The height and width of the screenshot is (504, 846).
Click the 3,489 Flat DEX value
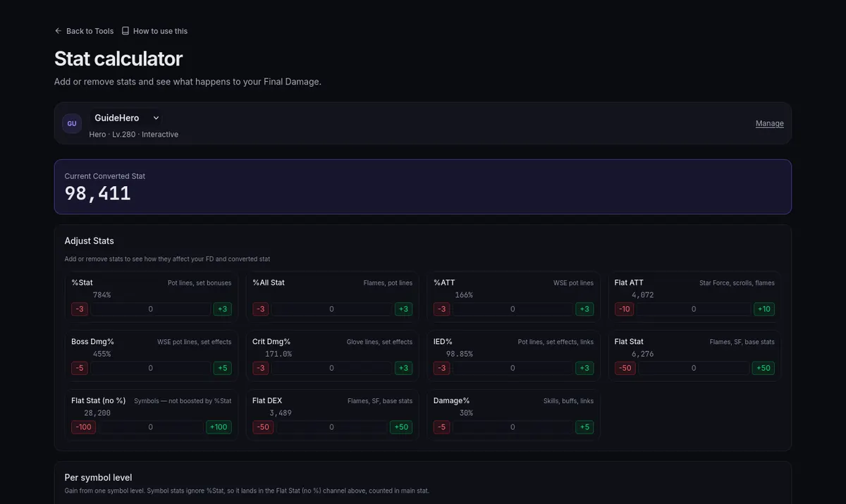tap(281, 413)
